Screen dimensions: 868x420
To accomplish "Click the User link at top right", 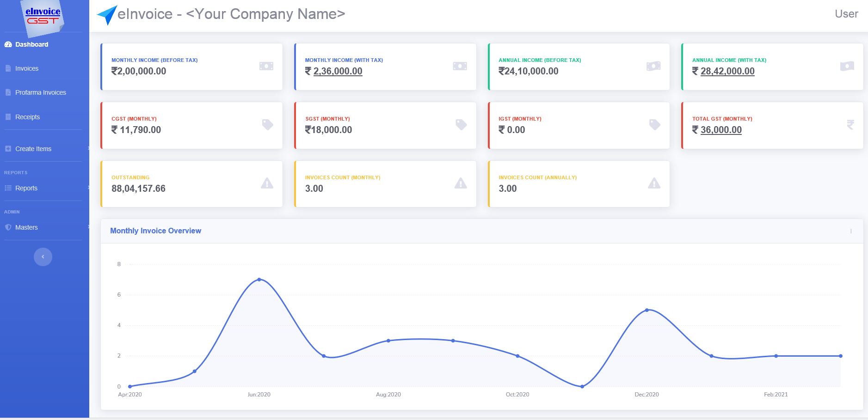I will [846, 14].
